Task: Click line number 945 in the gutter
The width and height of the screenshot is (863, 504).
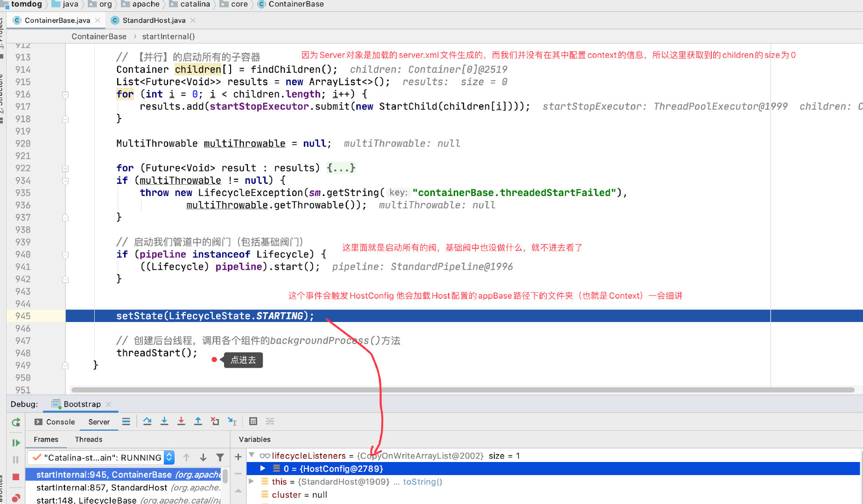Action: tap(23, 316)
